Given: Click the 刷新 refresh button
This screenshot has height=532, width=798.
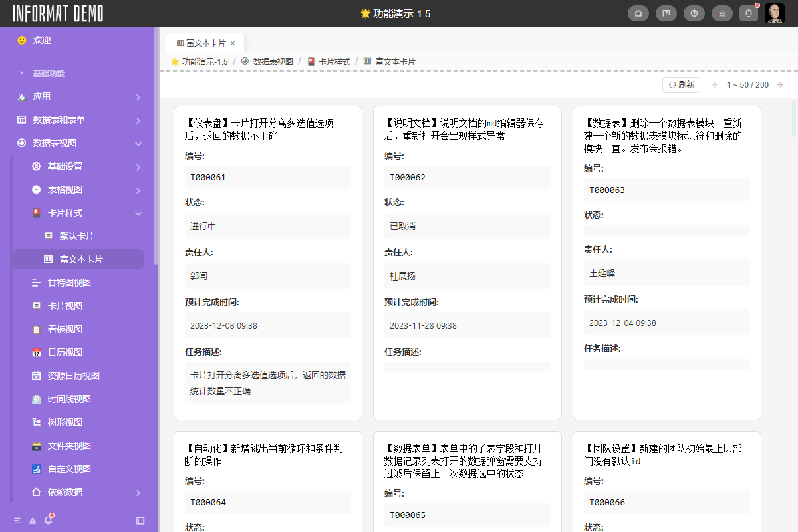Looking at the screenshot, I should (x=681, y=84).
